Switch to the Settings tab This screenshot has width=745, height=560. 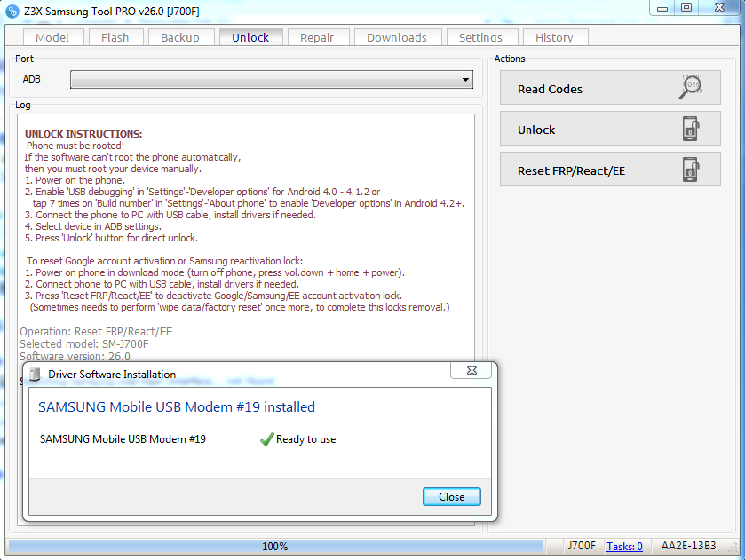[x=480, y=37]
